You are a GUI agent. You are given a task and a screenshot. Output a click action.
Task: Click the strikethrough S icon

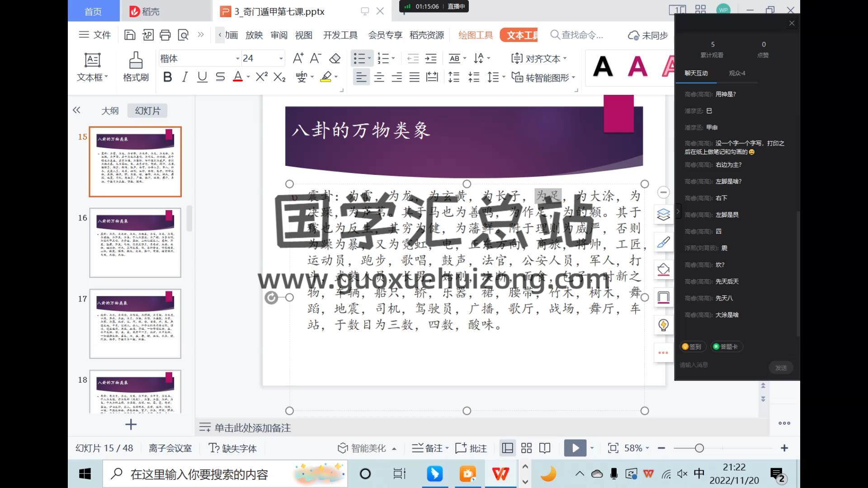pos(220,77)
